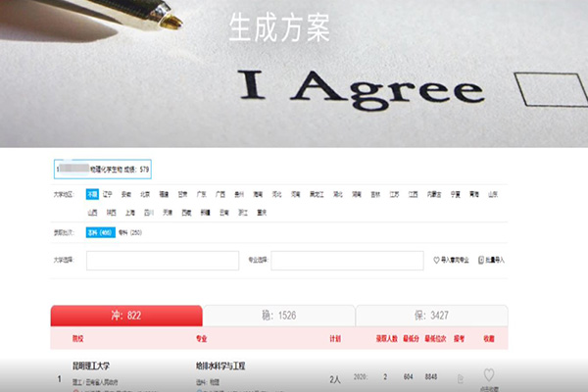Viewport: 588px width, 392px height.
Task: Click the 2人 plan count in row 1
Action: [x=335, y=379]
